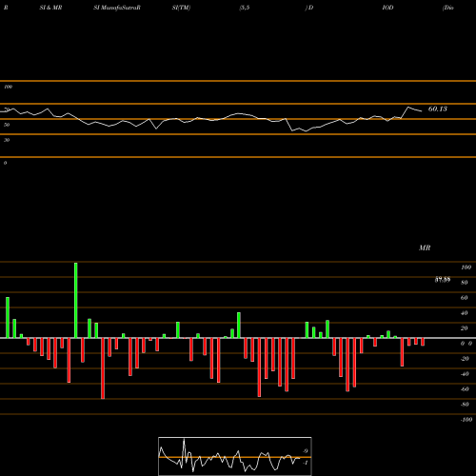Click the 100 label on RSI panel
The width and height of the screenshot is (476, 476).
8,87
